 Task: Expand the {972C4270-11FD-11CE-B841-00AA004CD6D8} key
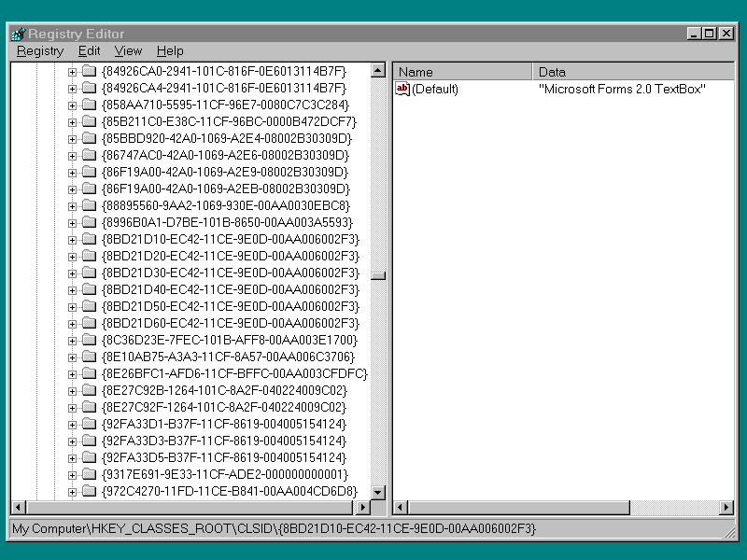click(x=73, y=491)
